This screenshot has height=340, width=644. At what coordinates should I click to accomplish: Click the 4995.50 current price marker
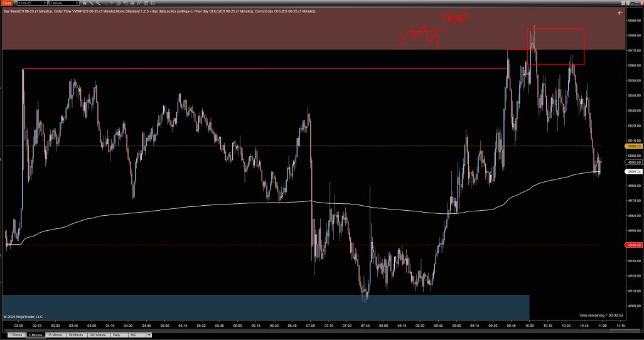click(x=633, y=162)
